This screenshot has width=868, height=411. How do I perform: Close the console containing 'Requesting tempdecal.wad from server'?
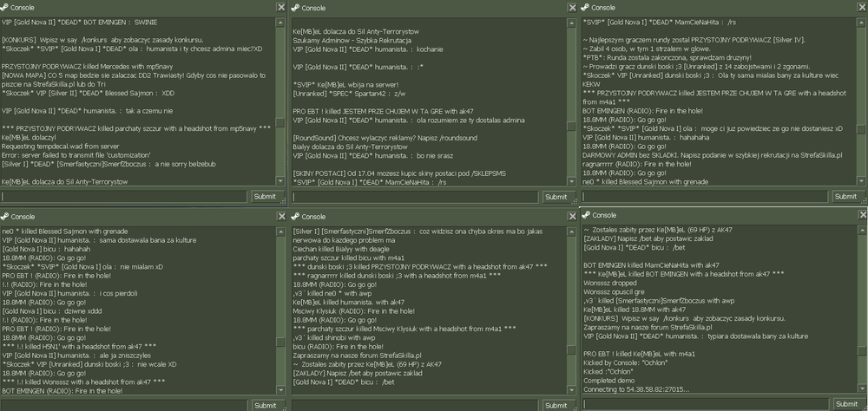tap(281, 7)
